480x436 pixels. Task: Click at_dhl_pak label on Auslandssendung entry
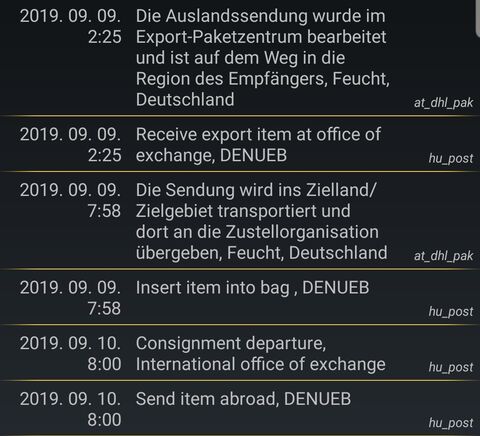click(x=443, y=103)
